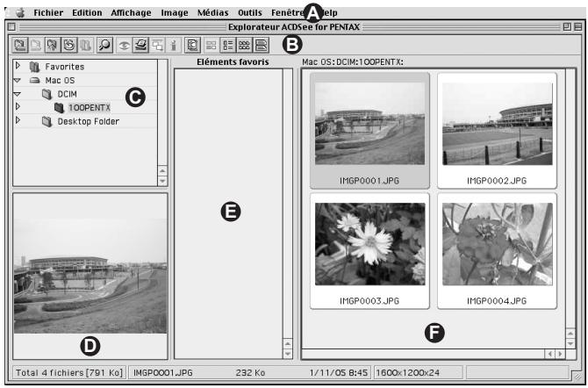Image resolution: width=588 pixels, height=388 pixels.
Task: Go up one folder level in the toolbar
Action: pyautogui.click(x=53, y=45)
